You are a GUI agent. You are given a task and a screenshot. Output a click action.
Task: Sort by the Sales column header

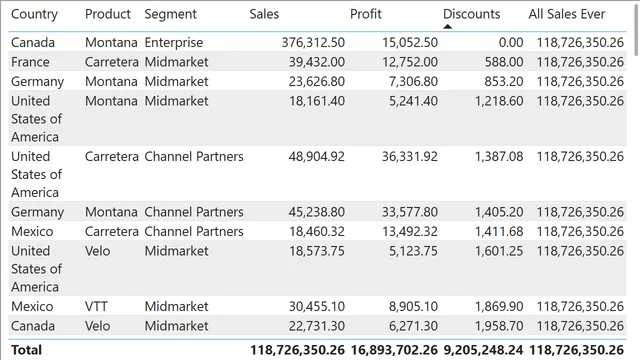point(264,14)
